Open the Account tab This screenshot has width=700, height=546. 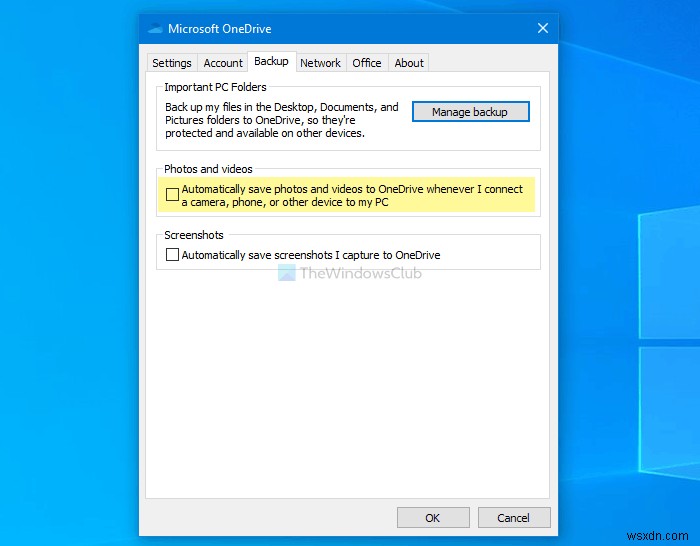(223, 63)
